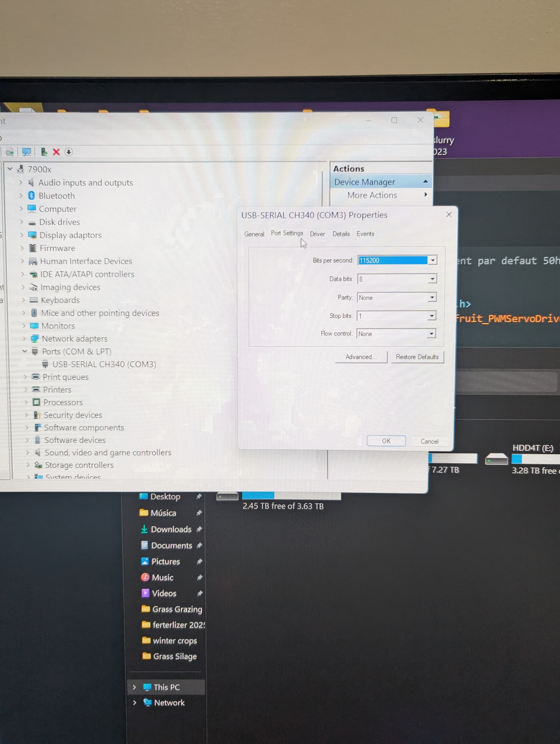Expand the Disk drives node
The width and height of the screenshot is (560, 744).
(22, 222)
